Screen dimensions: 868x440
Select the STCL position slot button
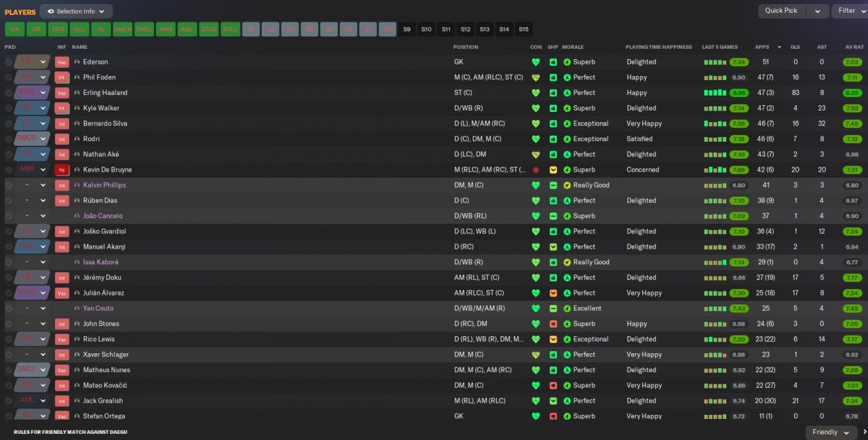coord(231,30)
